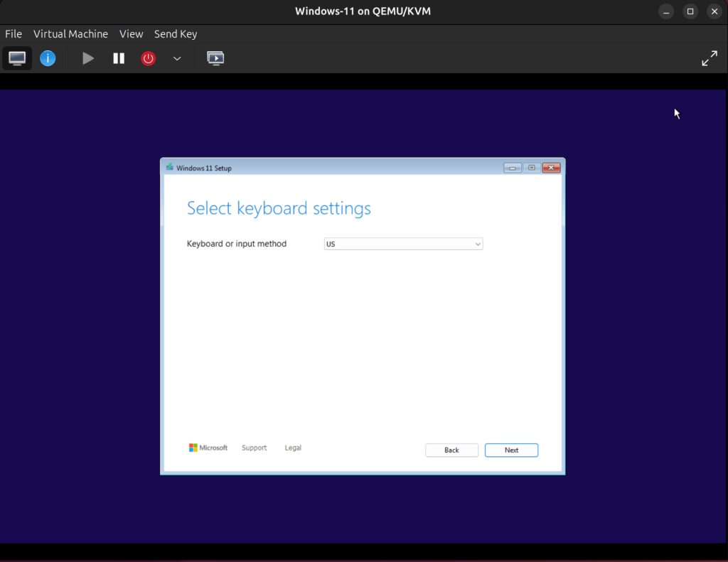Open virtual hardware details via info icon
The image size is (728, 562).
click(48, 58)
